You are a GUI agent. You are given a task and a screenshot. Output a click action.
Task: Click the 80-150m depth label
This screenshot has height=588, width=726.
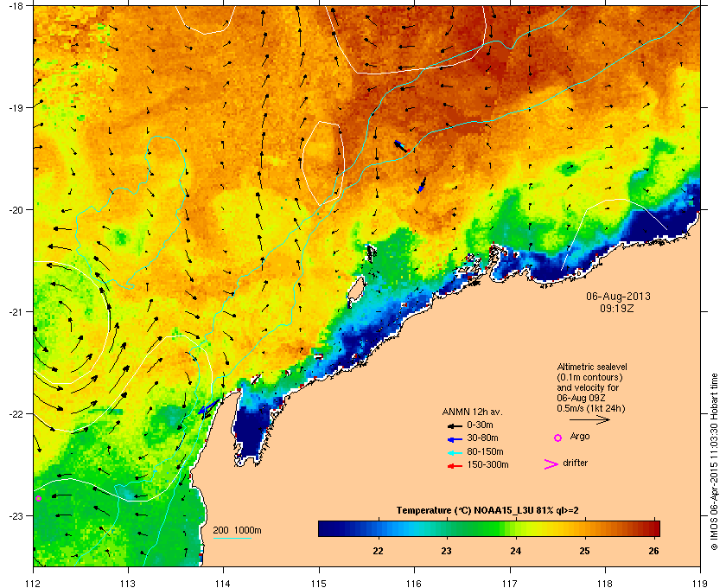tap(485, 451)
